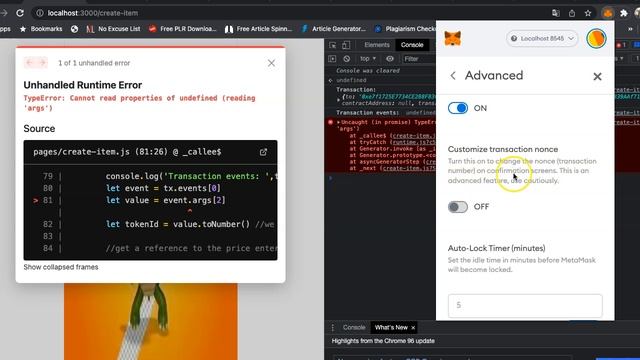The width and height of the screenshot is (640, 360).
Task: Activate the DevTools inspect element picker icon
Action: pyautogui.click(x=333, y=45)
